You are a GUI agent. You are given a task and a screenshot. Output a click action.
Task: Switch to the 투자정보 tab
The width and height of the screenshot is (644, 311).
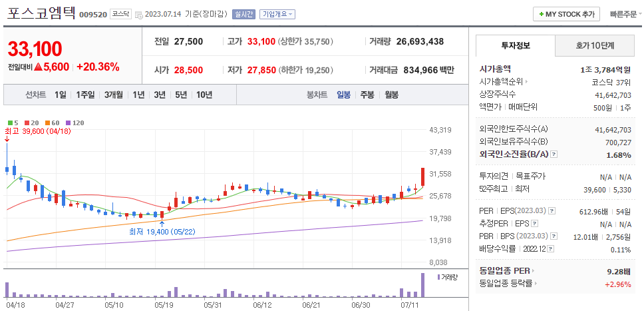[516, 46]
